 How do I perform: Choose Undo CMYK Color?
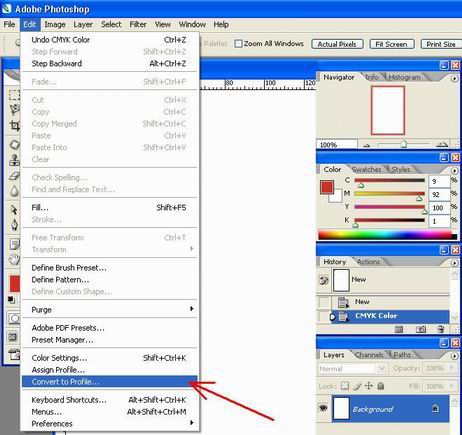pos(110,40)
